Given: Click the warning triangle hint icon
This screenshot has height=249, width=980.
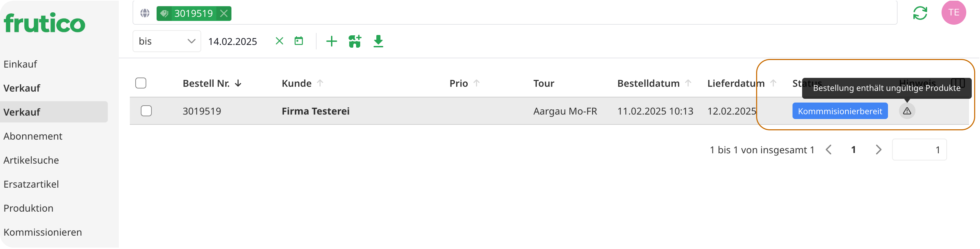Looking at the screenshot, I should [x=907, y=111].
